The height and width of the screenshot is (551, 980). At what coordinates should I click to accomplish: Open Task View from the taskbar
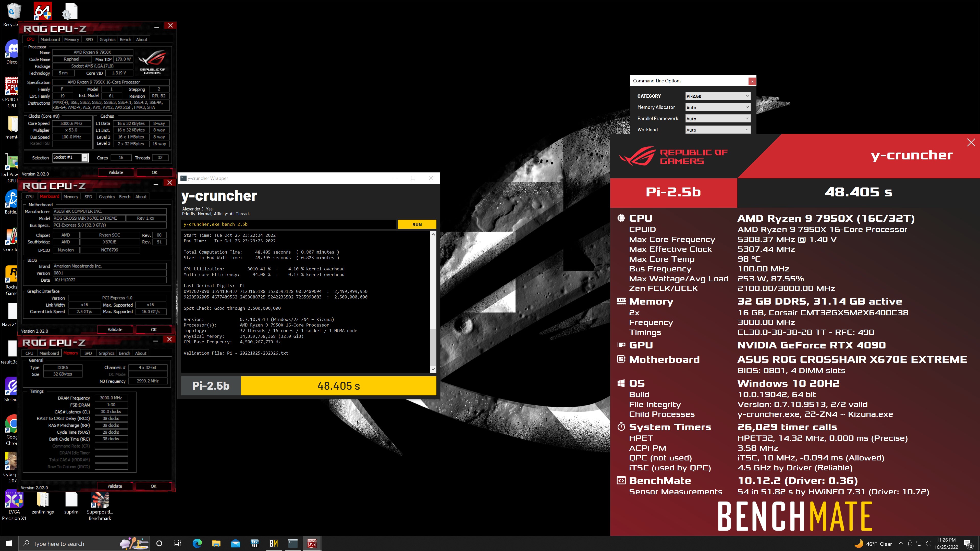pyautogui.click(x=177, y=543)
